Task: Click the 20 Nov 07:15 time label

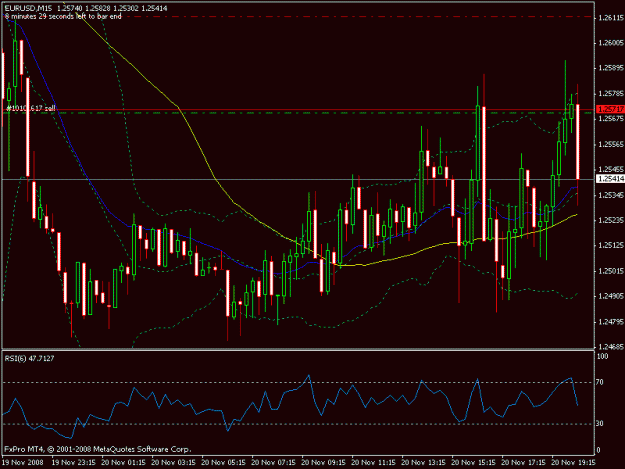Action: [x=273, y=463]
